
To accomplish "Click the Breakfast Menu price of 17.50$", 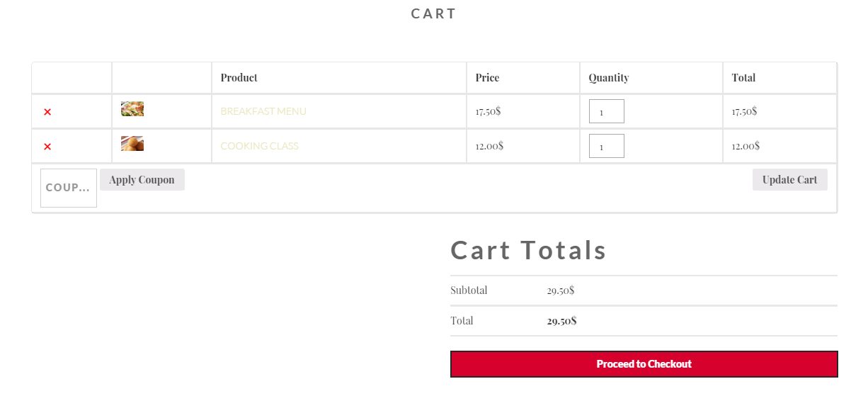I will pos(489,111).
